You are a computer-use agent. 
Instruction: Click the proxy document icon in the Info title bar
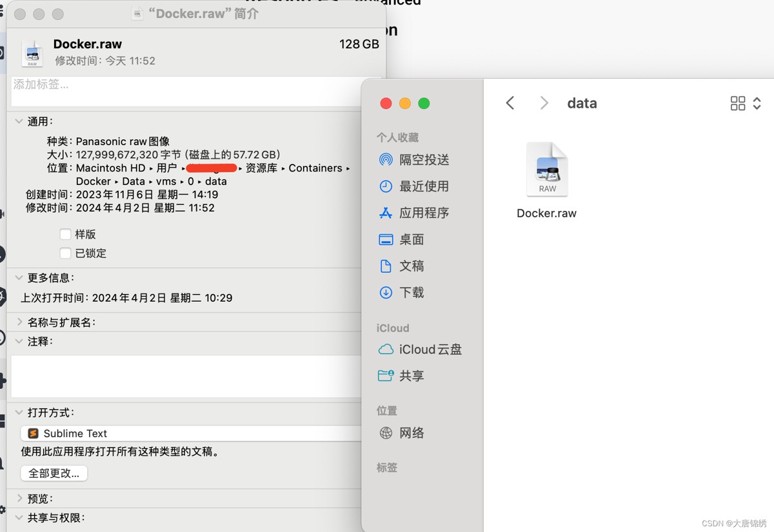pyautogui.click(x=138, y=14)
